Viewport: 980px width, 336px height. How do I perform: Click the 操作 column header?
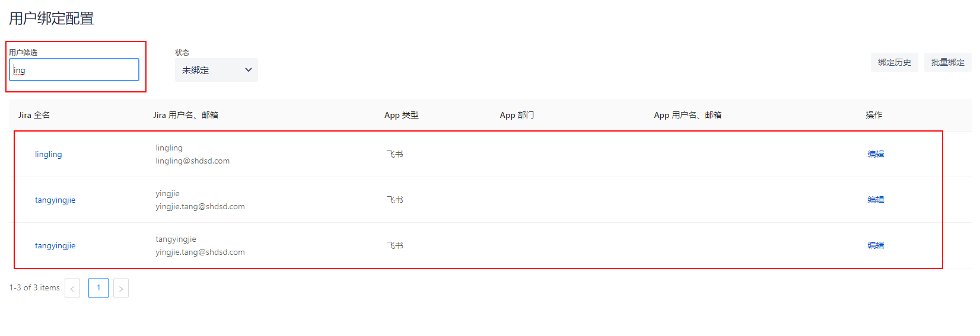tap(873, 115)
